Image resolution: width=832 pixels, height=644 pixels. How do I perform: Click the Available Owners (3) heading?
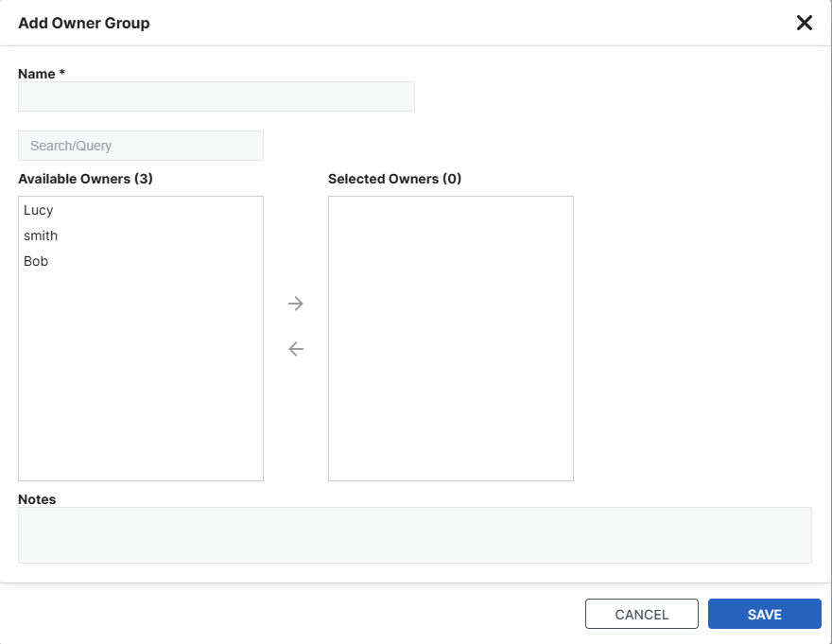pos(85,179)
